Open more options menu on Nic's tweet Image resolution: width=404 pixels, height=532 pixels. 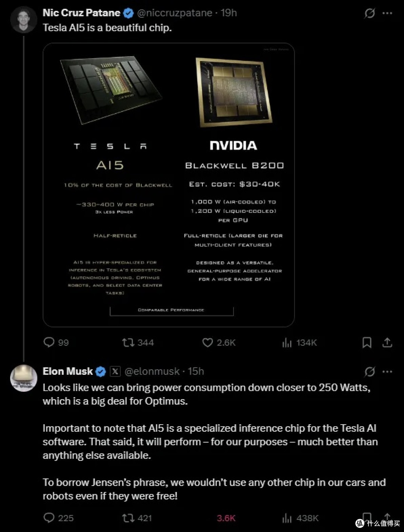tap(387, 13)
